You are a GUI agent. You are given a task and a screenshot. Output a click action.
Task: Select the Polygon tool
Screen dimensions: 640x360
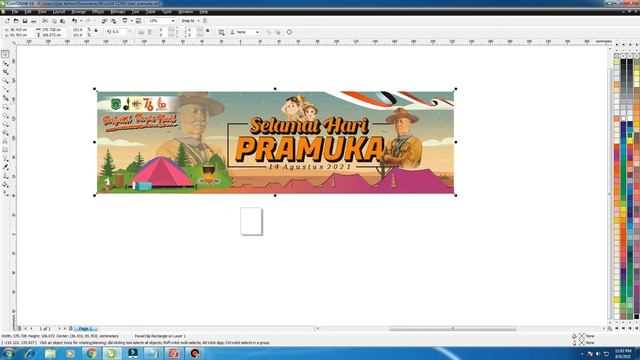coord(5,124)
